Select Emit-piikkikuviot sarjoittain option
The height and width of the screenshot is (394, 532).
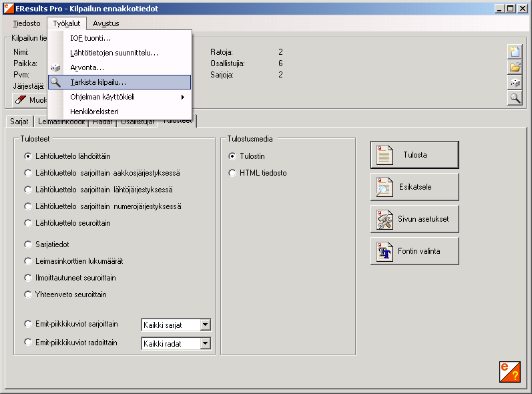28,324
